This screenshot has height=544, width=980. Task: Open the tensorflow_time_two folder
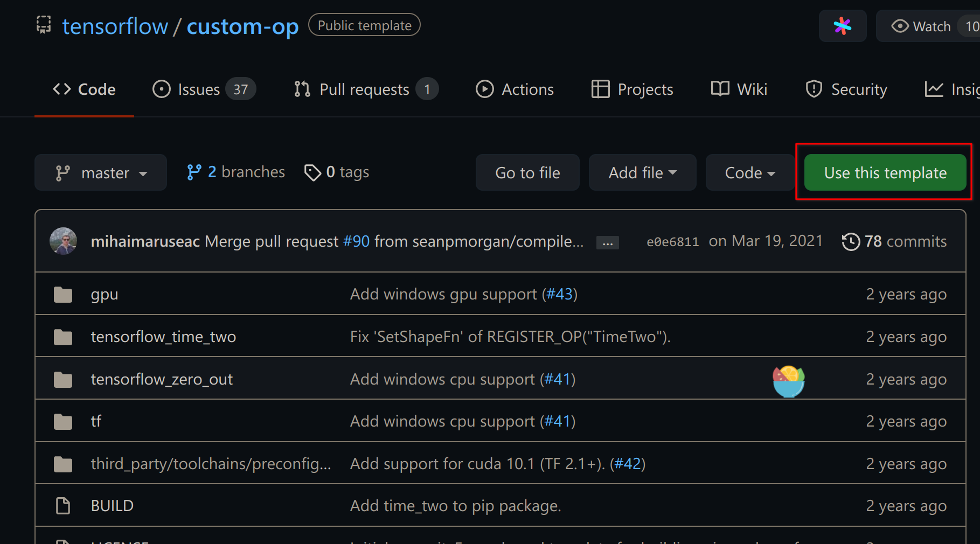(163, 337)
